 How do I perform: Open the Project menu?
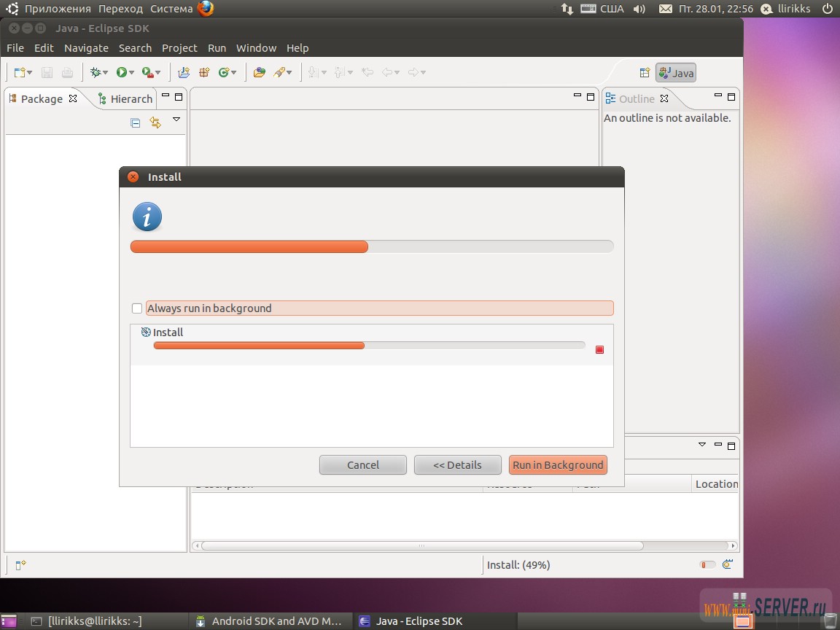coord(179,48)
